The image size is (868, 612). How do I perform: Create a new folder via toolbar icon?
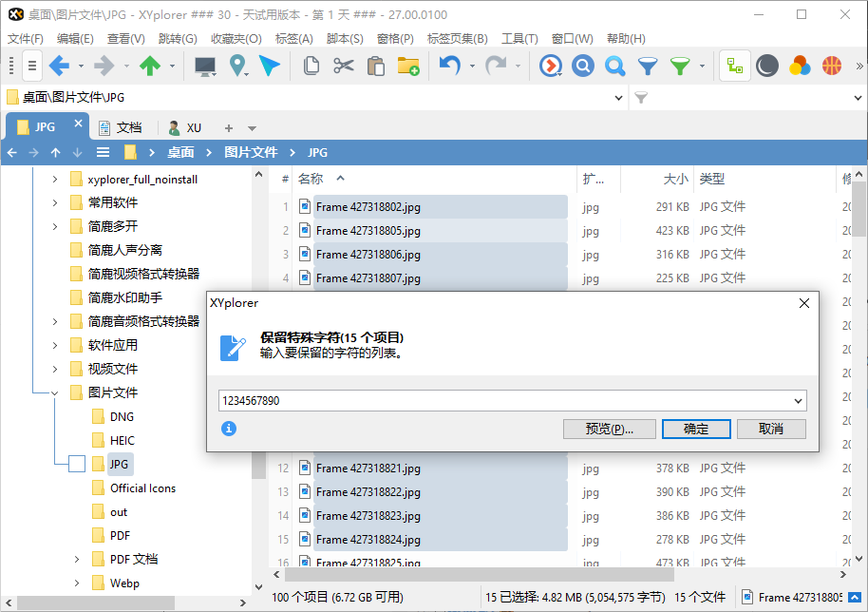408,66
